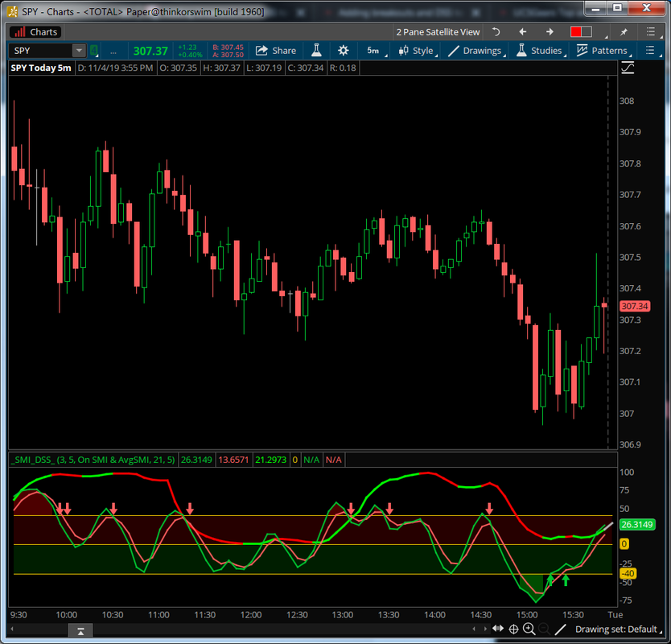The height and width of the screenshot is (644, 671).
Task: Click the undo/restore arrow icon
Action: 496,31
